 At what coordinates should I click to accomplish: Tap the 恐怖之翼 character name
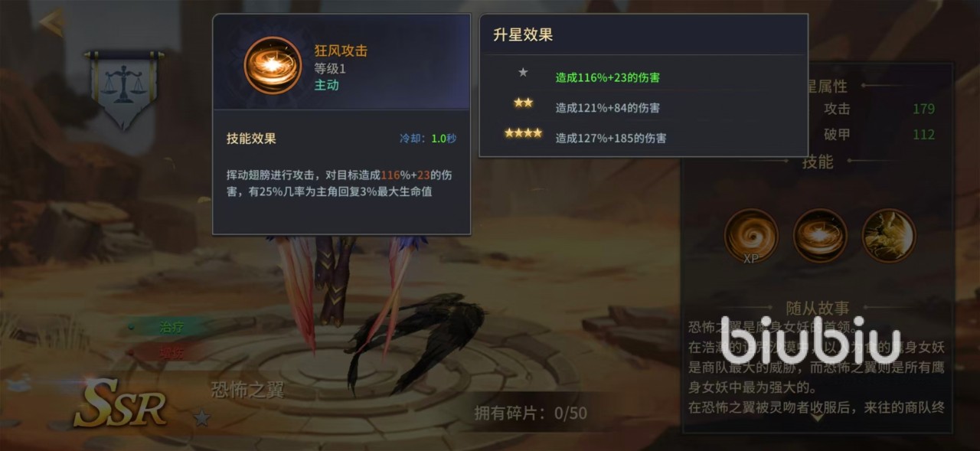pyautogui.click(x=247, y=389)
